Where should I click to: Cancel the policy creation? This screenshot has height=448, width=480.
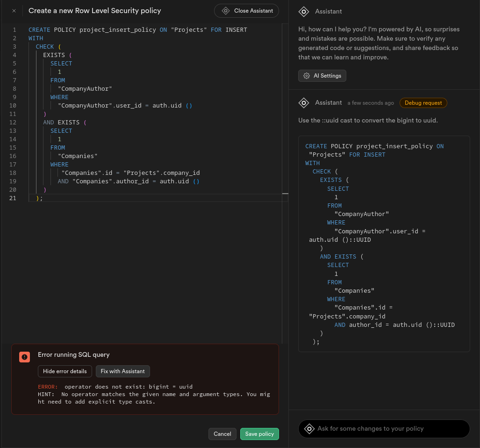coord(222,434)
